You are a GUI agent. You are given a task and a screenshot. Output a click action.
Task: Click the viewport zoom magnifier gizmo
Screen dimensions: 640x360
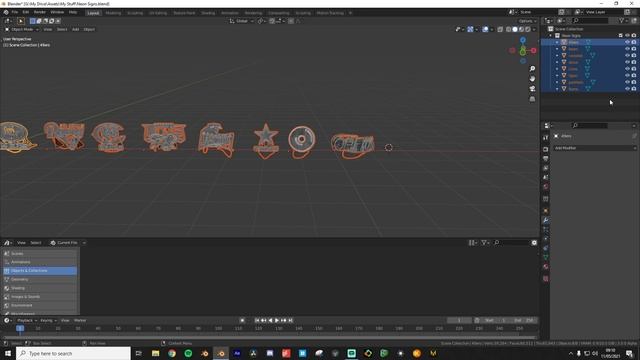pyautogui.click(x=532, y=69)
